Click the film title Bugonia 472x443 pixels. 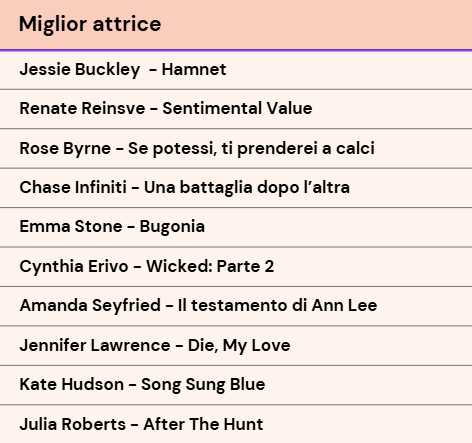point(172,227)
